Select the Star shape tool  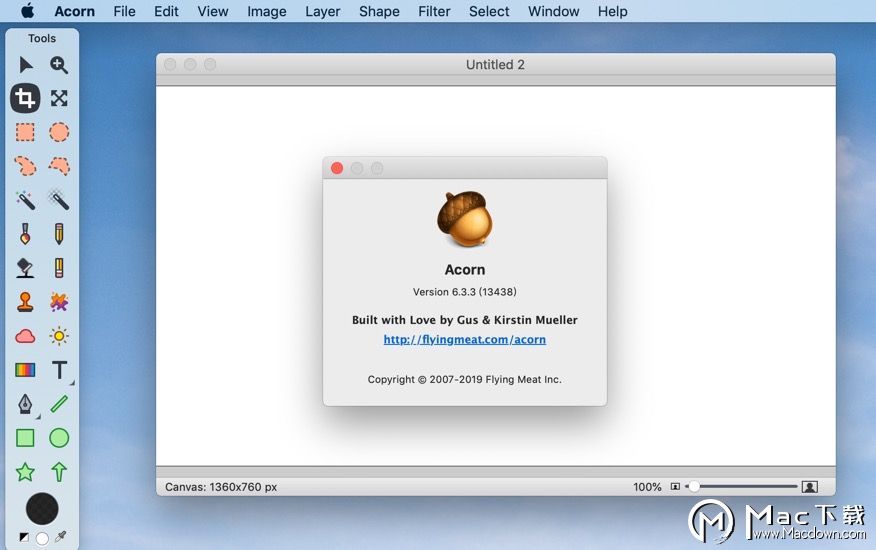tap(25, 472)
